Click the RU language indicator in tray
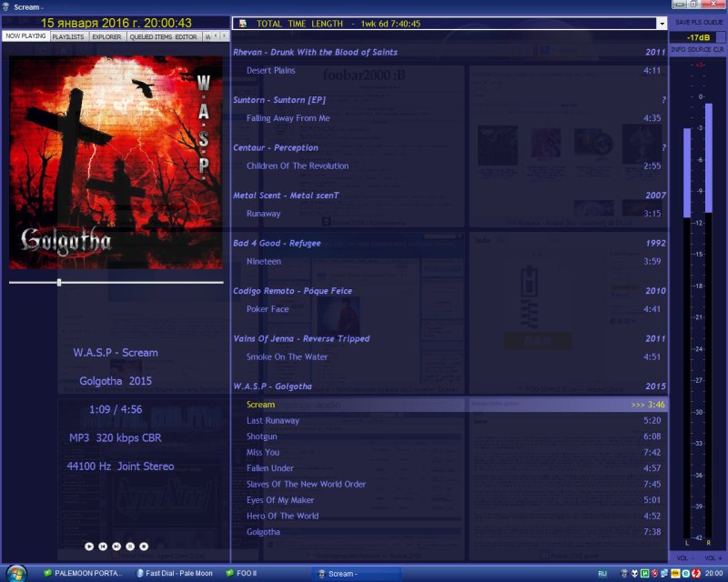This screenshot has height=582, width=728. (602, 574)
